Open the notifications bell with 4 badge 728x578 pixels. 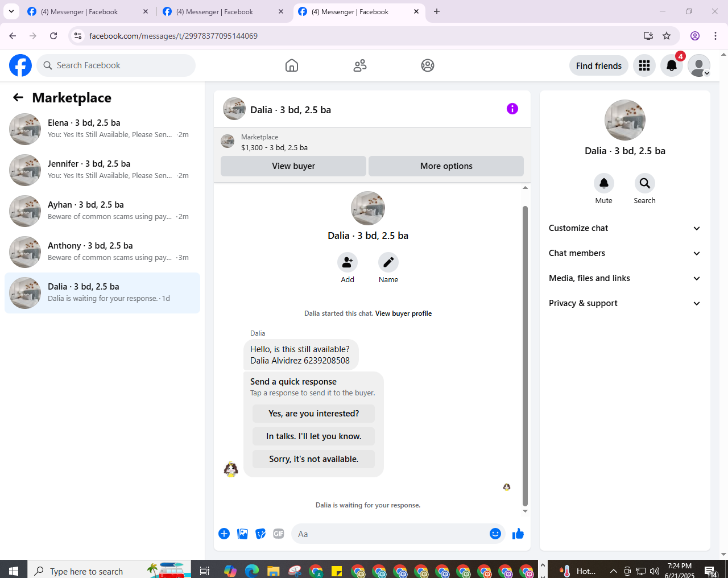[x=672, y=65]
